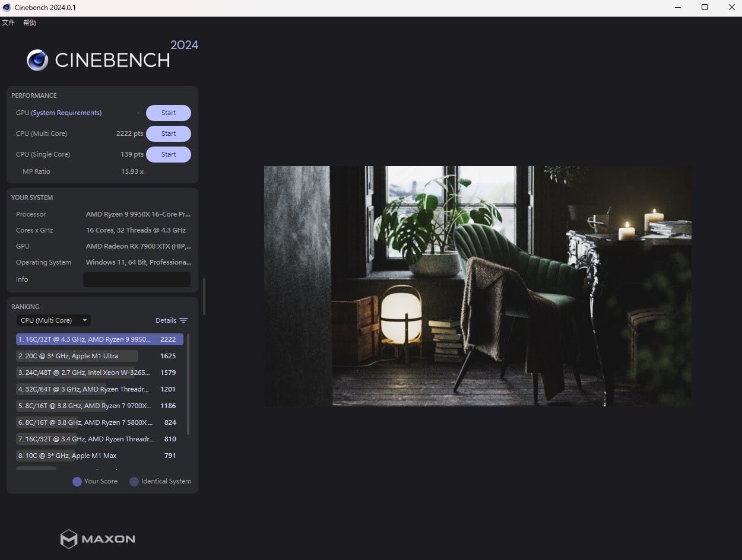The height and width of the screenshot is (560, 742).
Task: Open the 帮助 (Help) menu
Action: click(30, 23)
